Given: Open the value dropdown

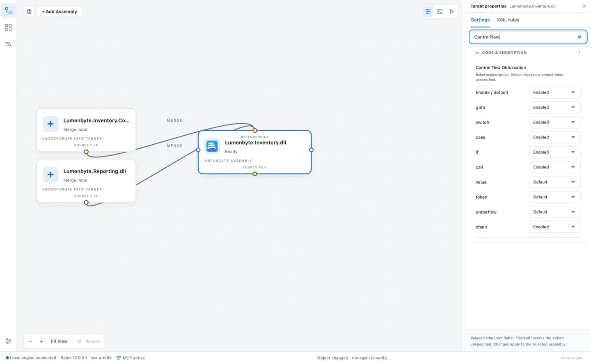Looking at the screenshot, I should point(554,182).
